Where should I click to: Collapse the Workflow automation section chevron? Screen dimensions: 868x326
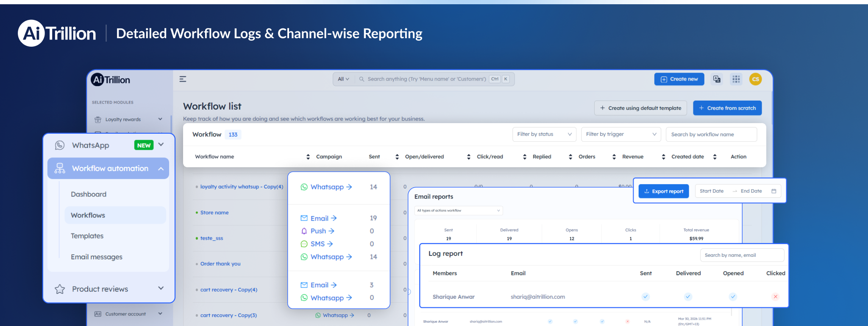pyautogui.click(x=161, y=169)
